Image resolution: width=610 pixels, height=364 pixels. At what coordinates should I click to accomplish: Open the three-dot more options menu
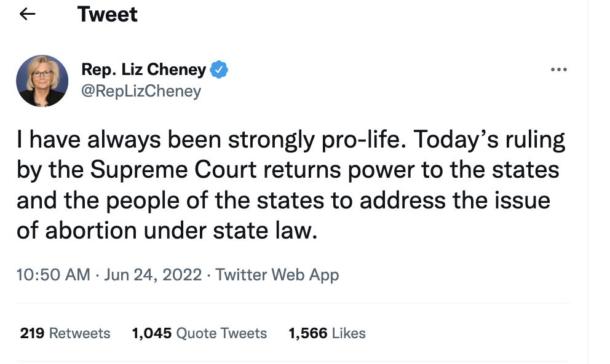[559, 69]
